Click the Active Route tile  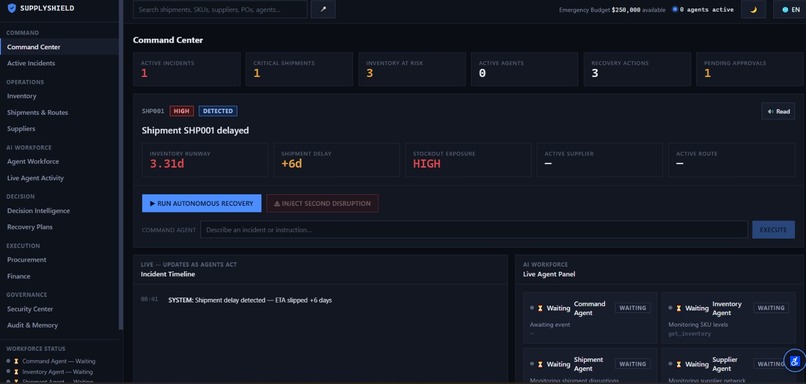(x=731, y=160)
